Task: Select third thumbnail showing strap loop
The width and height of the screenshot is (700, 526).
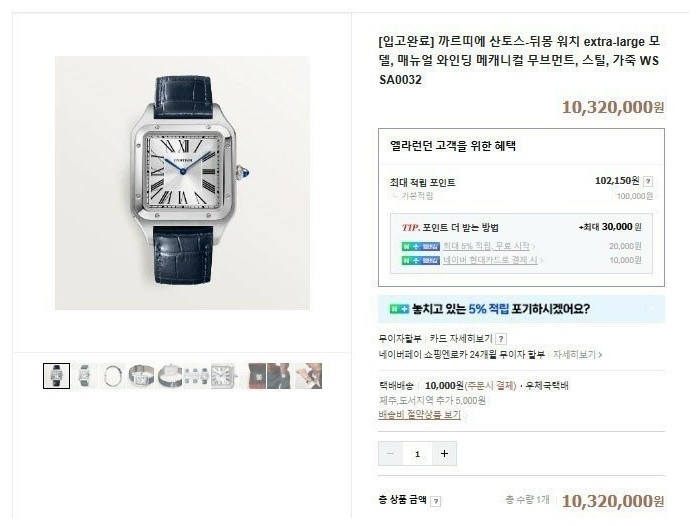Action: [x=112, y=376]
